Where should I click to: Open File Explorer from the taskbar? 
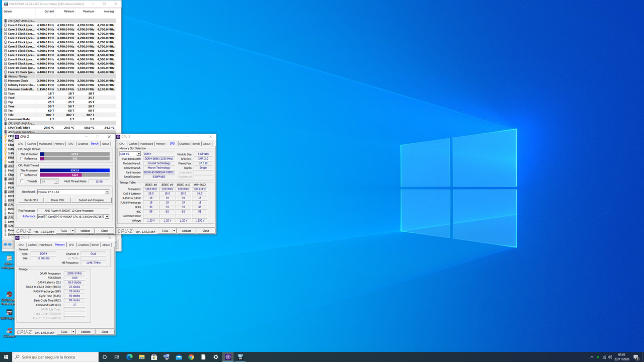[x=141, y=357]
